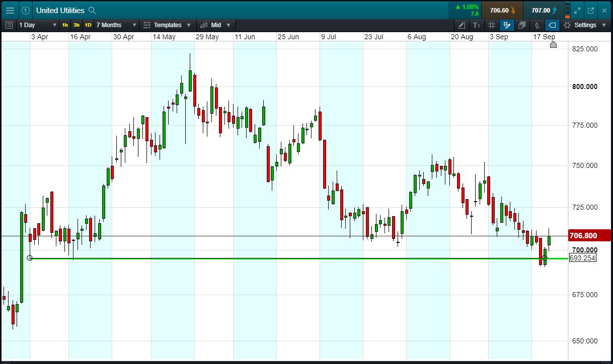
Task: Click the circled number one icon
Action: click(26, 10)
